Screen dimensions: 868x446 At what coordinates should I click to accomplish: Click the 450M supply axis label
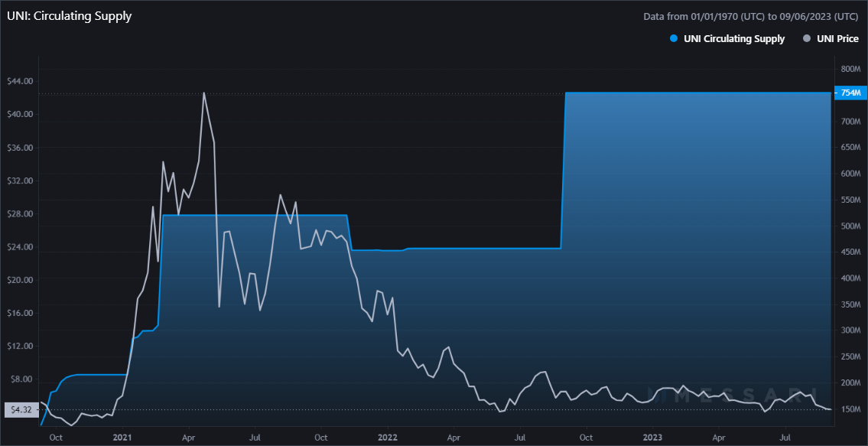coord(851,252)
